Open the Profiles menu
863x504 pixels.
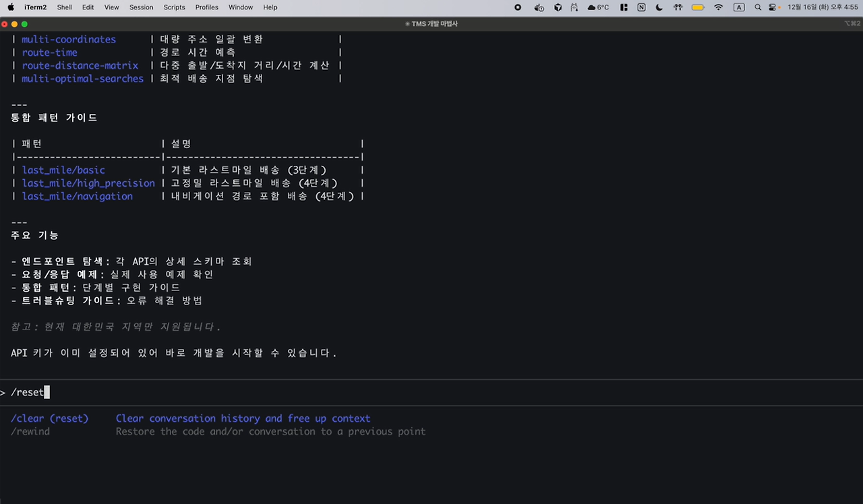pyautogui.click(x=207, y=7)
